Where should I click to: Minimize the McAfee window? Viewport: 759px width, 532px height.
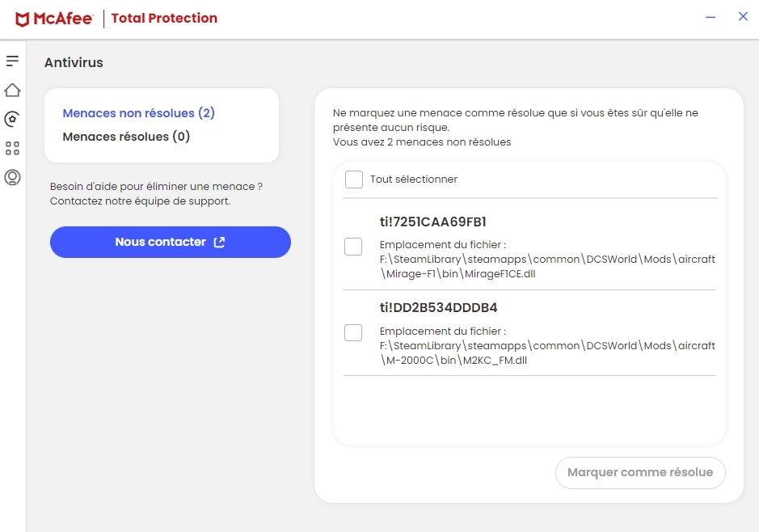click(711, 17)
